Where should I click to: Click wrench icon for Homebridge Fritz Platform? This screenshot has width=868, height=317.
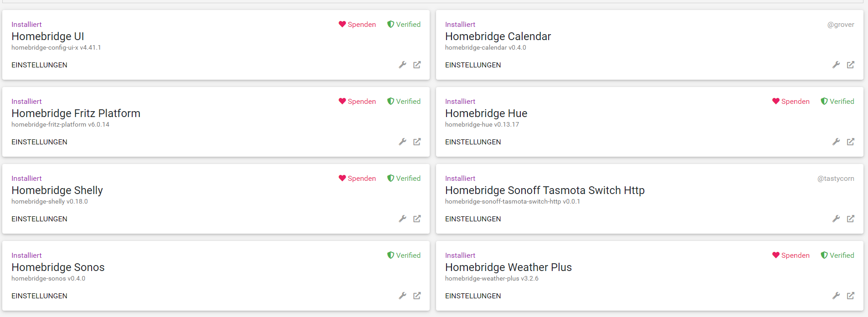pos(402,142)
